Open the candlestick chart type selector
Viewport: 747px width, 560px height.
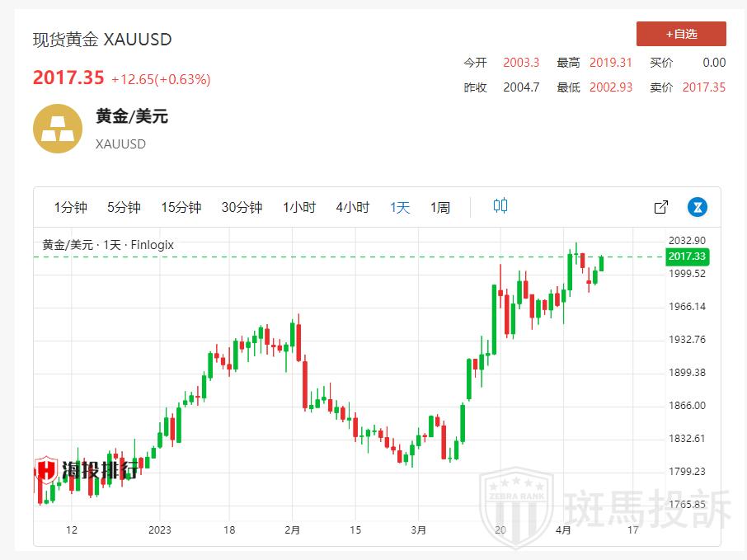tap(500, 206)
